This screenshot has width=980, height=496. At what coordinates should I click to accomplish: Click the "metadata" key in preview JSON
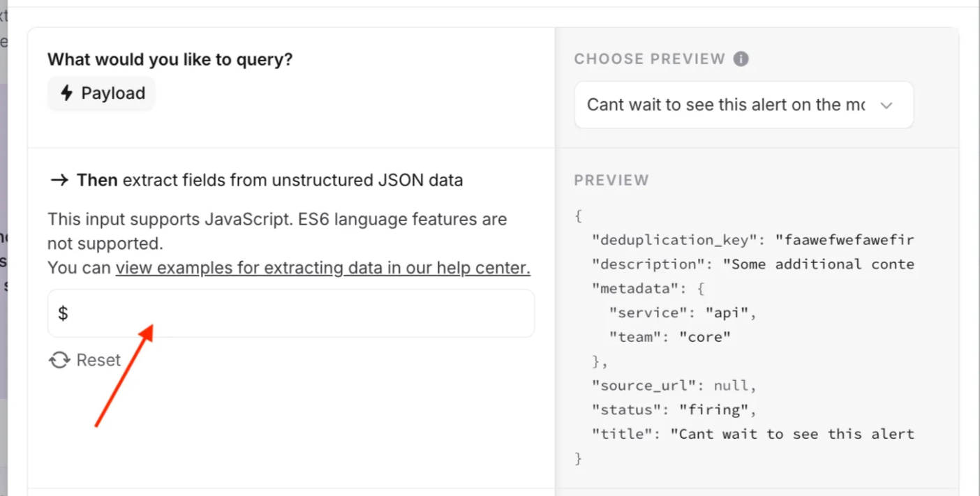point(635,288)
